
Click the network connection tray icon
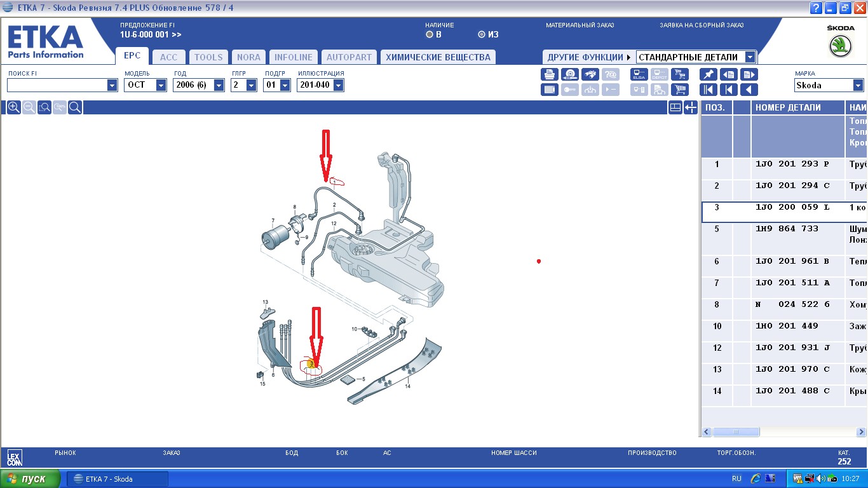[x=810, y=478]
